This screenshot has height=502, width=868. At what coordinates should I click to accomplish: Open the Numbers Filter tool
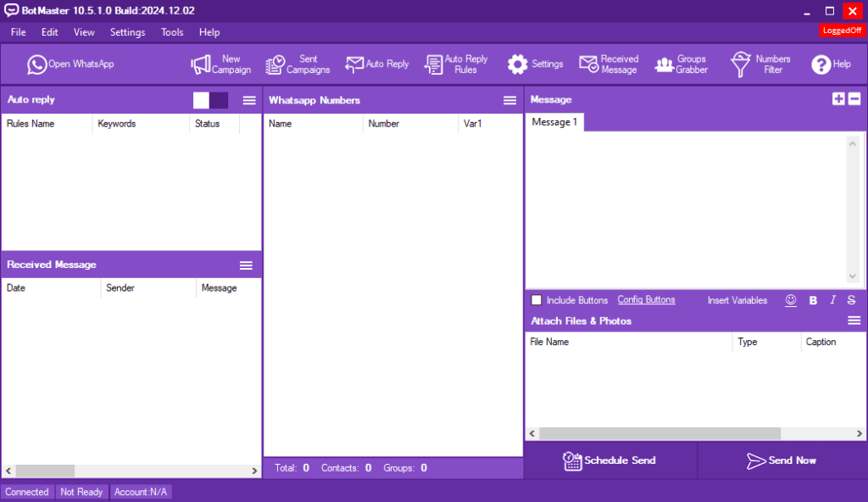pos(760,64)
